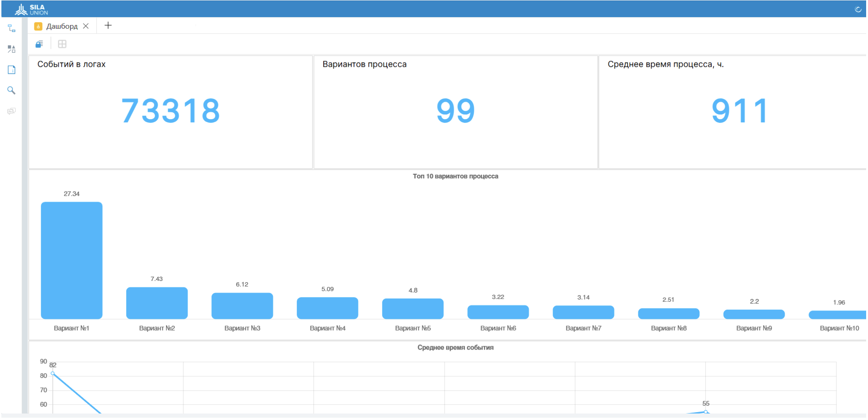
Task: Open a new tab with the plus button
Action: (x=108, y=25)
